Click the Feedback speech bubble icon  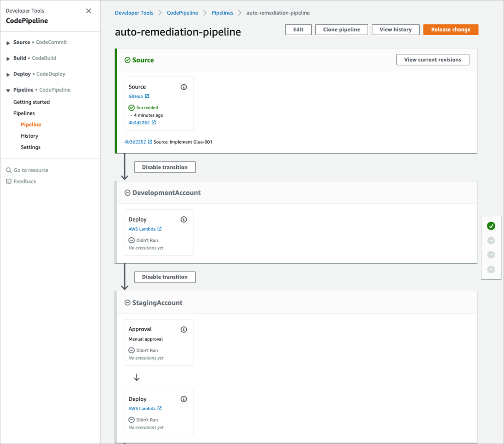pos(9,181)
